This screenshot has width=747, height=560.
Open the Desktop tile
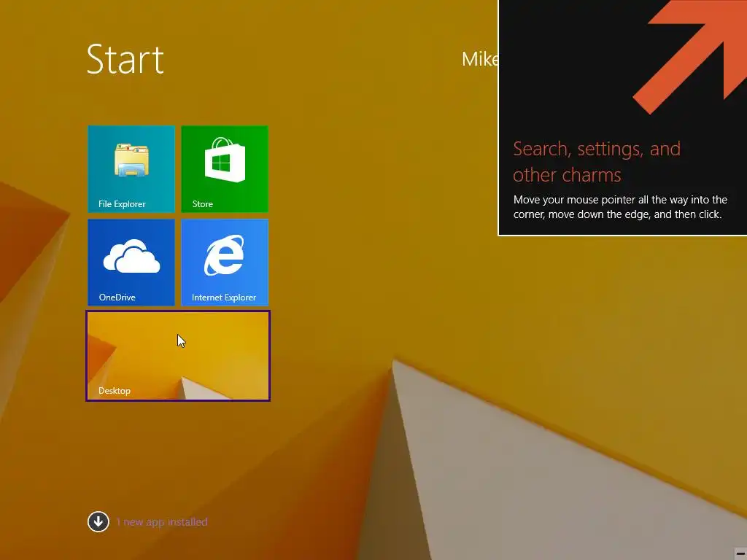pyautogui.click(x=178, y=356)
